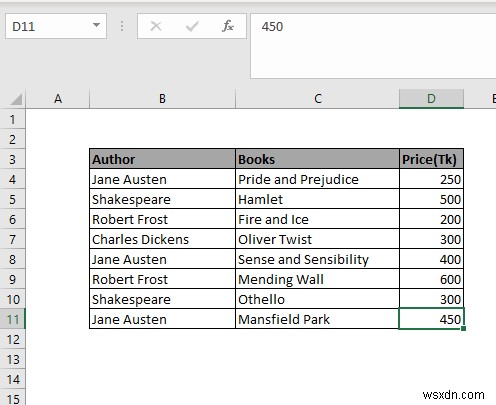Select the price 300 for Oliver Twist
This screenshot has width=496, height=405.
click(431, 239)
